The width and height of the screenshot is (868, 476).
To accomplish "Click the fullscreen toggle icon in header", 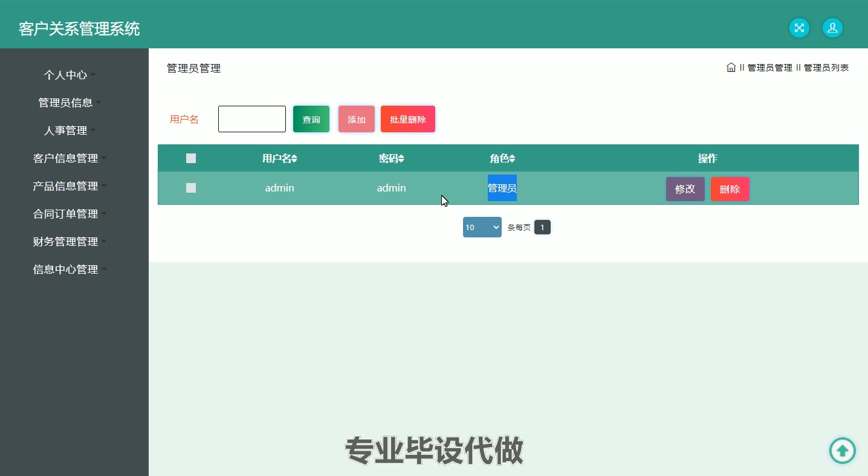I will click(800, 28).
